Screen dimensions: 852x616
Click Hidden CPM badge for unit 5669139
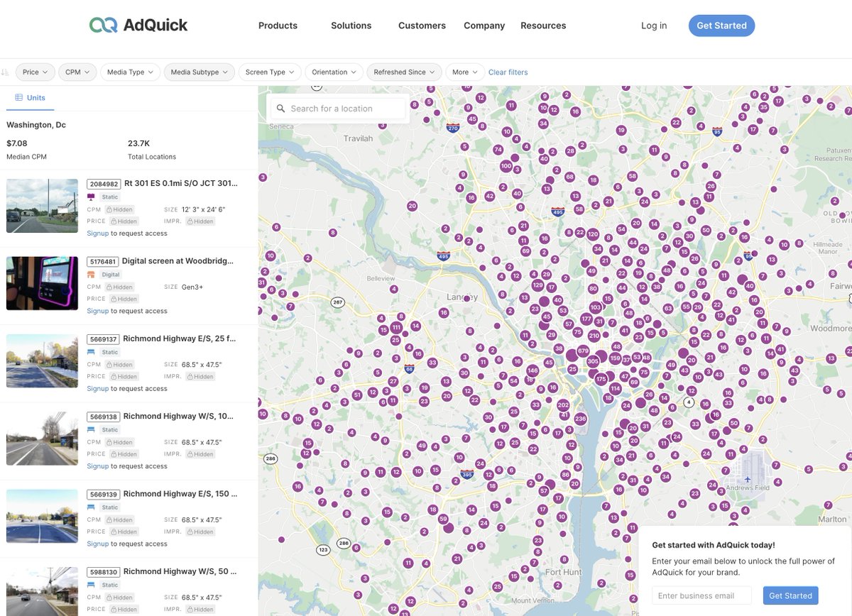(119, 520)
